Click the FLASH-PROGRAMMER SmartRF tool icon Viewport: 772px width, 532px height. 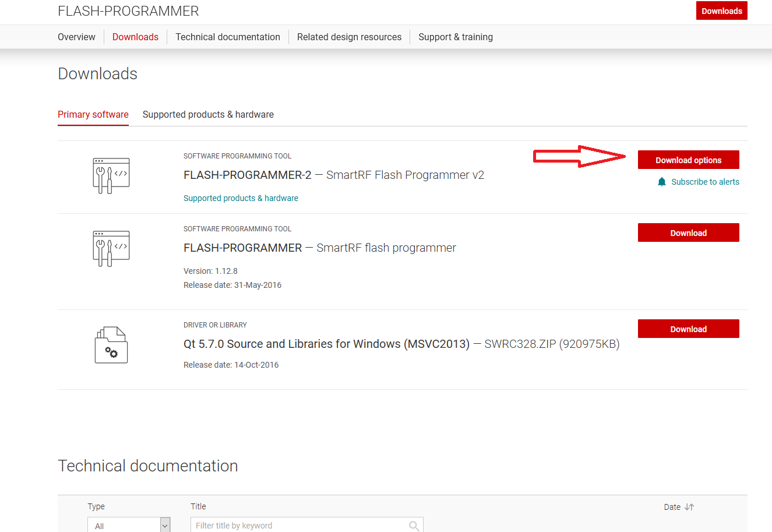coord(111,248)
